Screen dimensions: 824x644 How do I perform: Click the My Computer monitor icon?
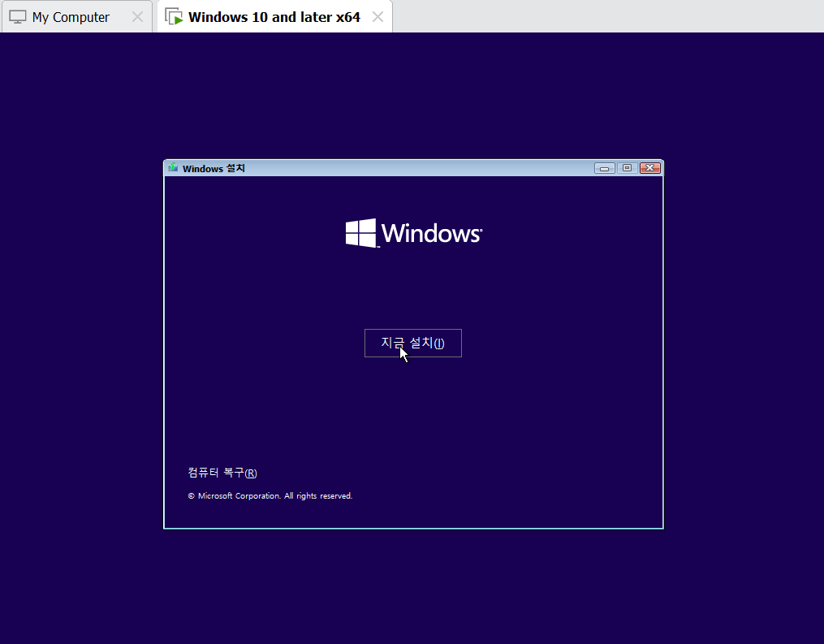coord(17,17)
